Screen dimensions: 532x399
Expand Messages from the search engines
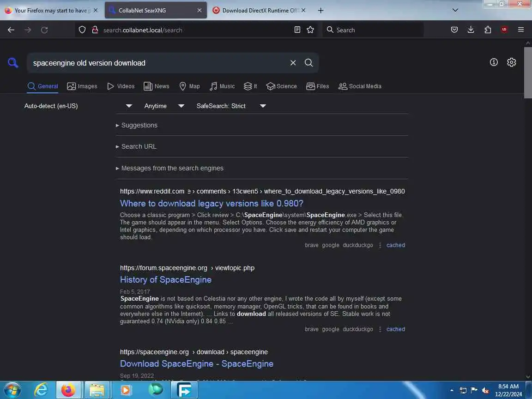[x=169, y=168]
